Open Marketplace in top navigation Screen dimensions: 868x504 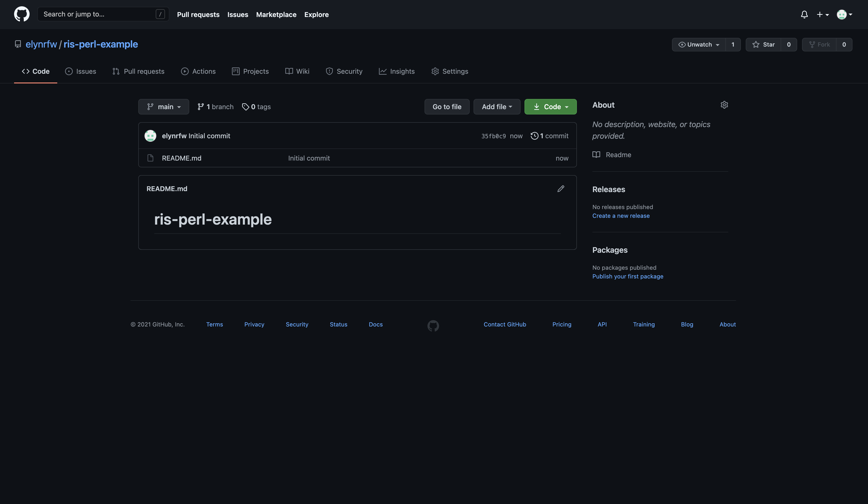tap(276, 15)
